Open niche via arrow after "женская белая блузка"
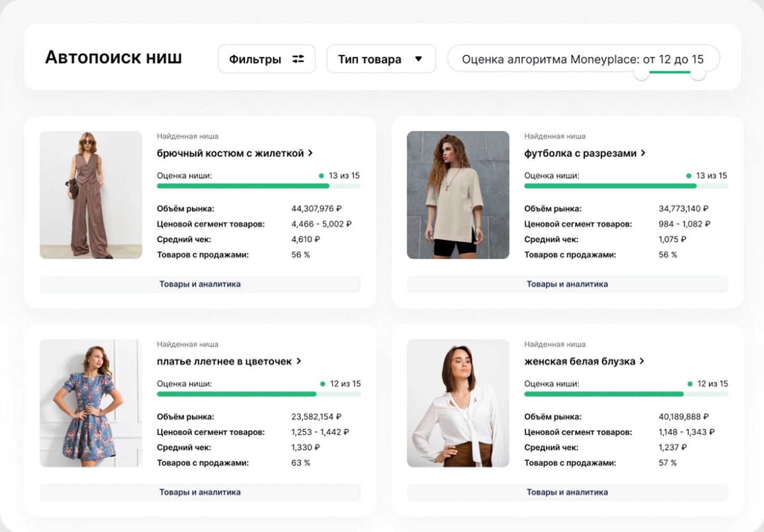Viewport: 764px width, 532px height. 642,361
